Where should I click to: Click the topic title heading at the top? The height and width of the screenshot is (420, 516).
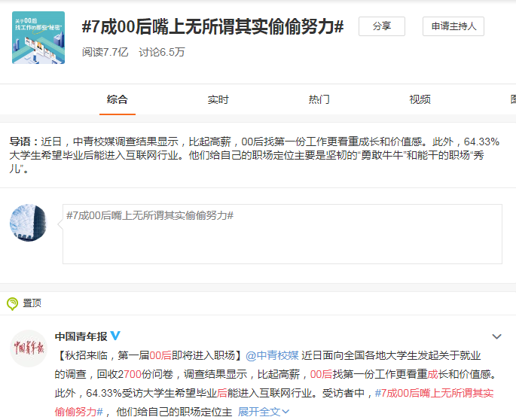click(x=212, y=26)
